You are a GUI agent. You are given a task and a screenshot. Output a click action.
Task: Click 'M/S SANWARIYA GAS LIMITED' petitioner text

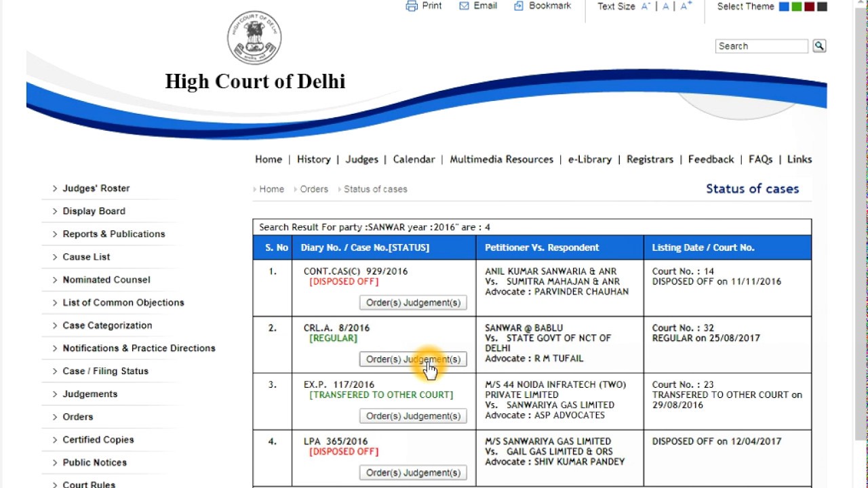(x=548, y=441)
